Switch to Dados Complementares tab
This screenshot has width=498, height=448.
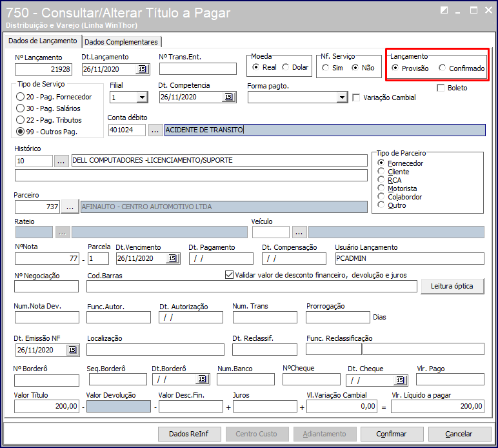pos(121,42)
